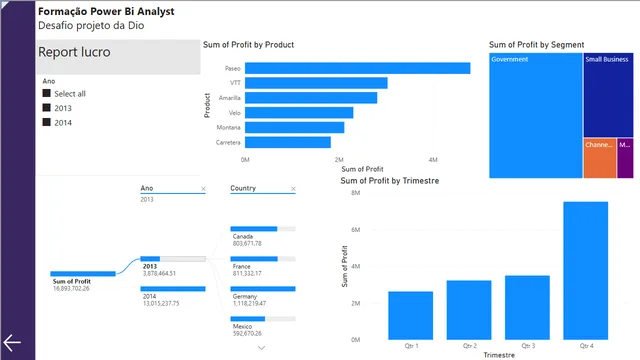Click the Sum of Profit by Product title
Viewport: 640px width, 360px height.
point(249,44)
